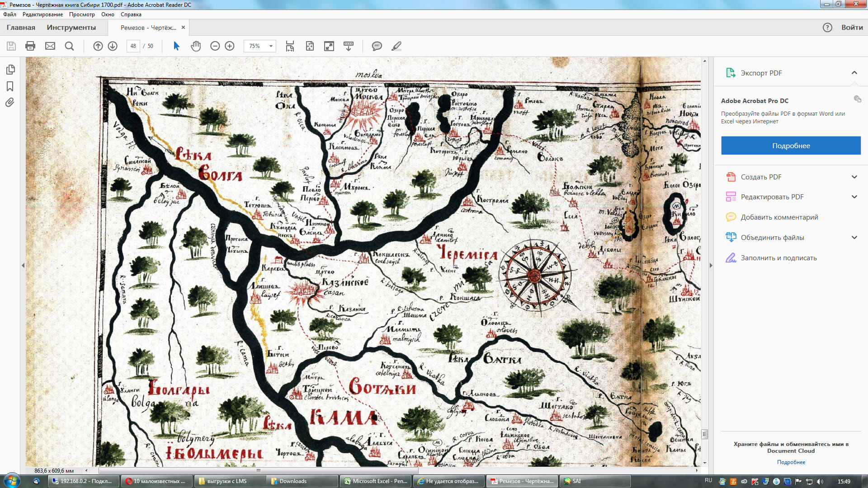Click the RU language indicator
This screenshot has height=488, width=868.
[x=708, y=480]
